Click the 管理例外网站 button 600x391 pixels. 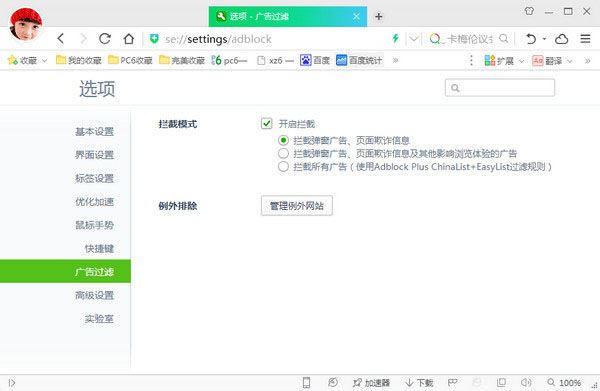297,205
